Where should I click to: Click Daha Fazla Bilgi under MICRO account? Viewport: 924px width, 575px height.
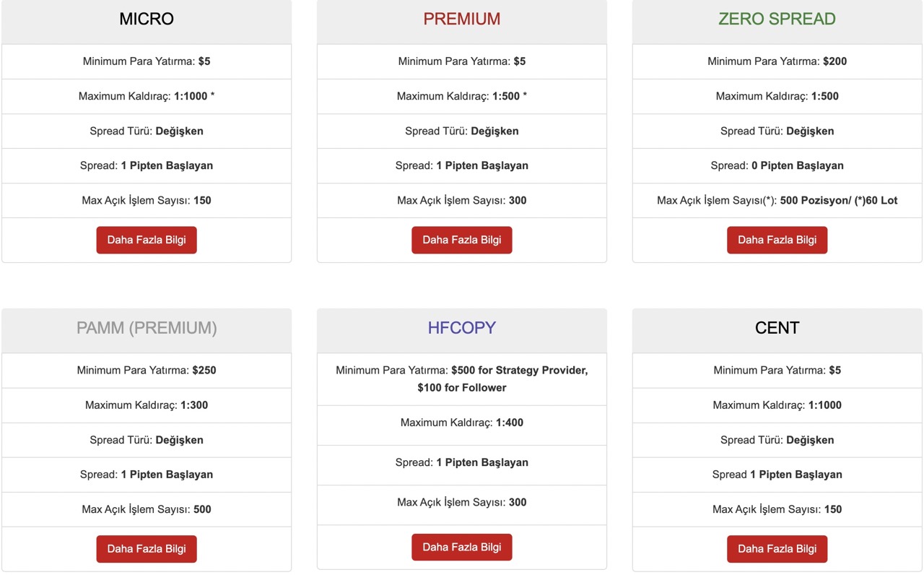[x=147, y=240]
